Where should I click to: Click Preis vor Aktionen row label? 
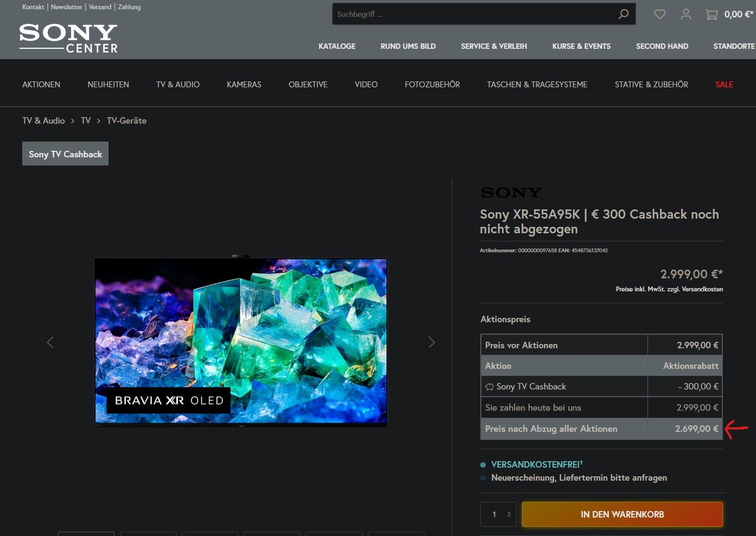point(521,345)
